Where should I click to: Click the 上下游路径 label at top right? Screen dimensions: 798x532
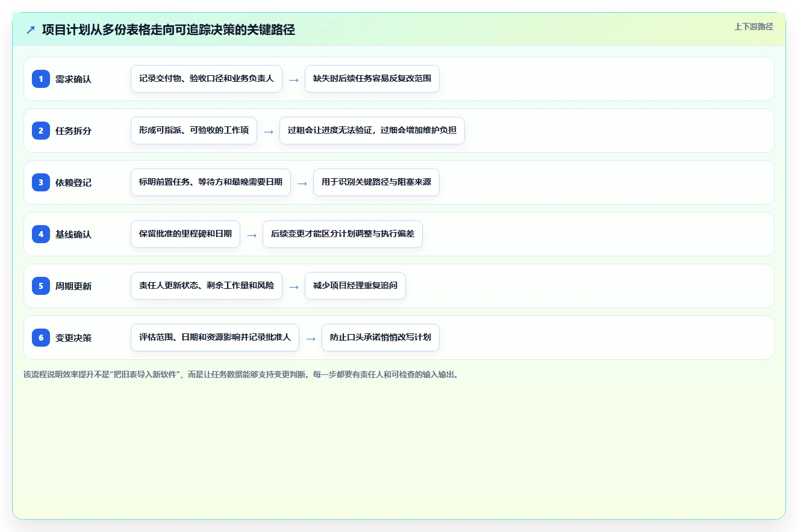point(753,27)
